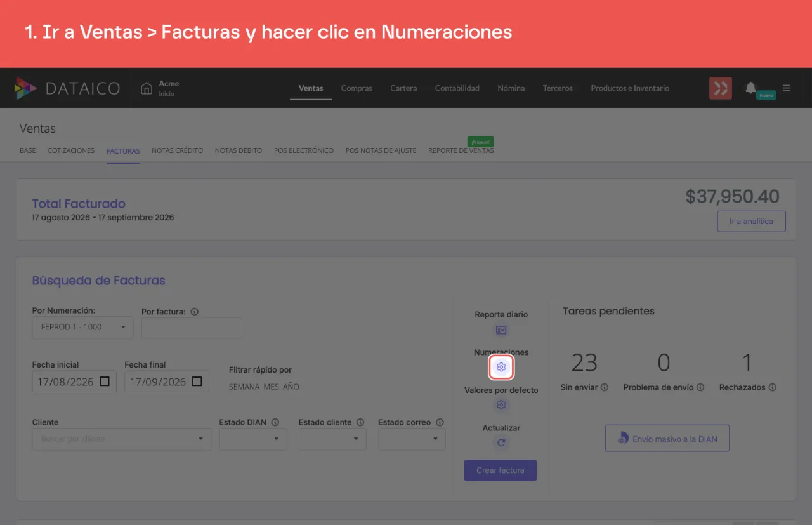Click info icon next to Por factura

click(195, 312)
